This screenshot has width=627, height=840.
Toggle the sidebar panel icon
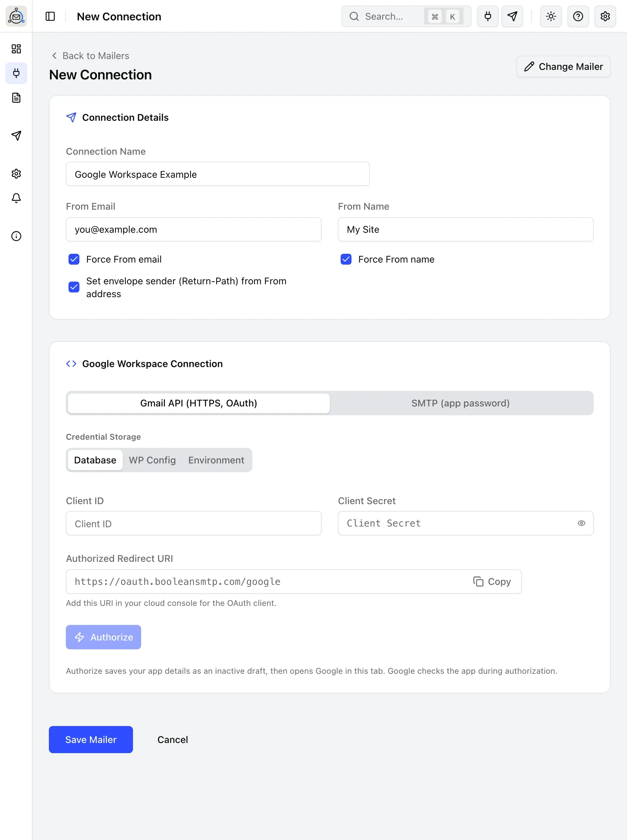(50, 16)
